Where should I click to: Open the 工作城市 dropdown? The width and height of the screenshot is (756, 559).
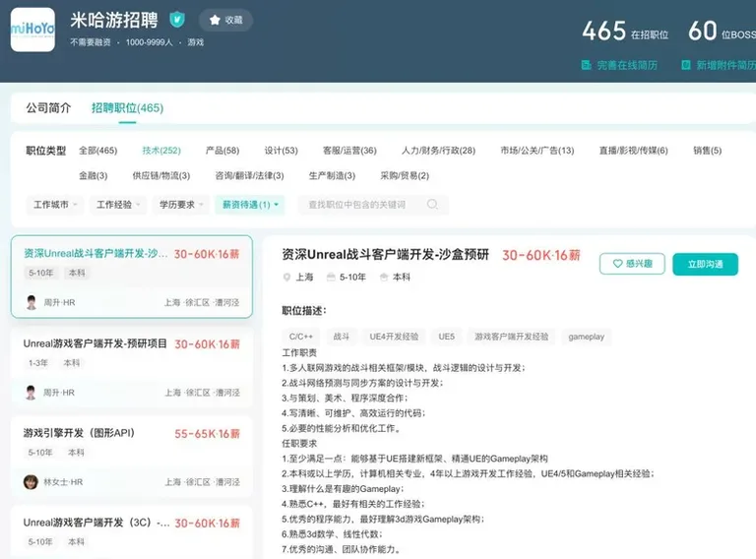coord(55,205)
